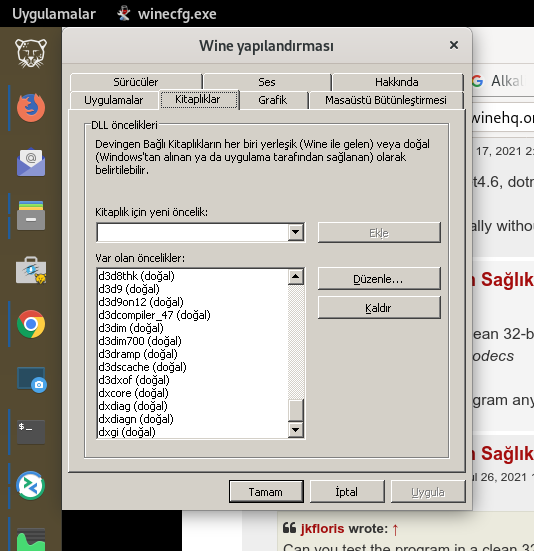Click the override list scroll-down arrow
Screen dimensions: 534x551
(296, 429)
